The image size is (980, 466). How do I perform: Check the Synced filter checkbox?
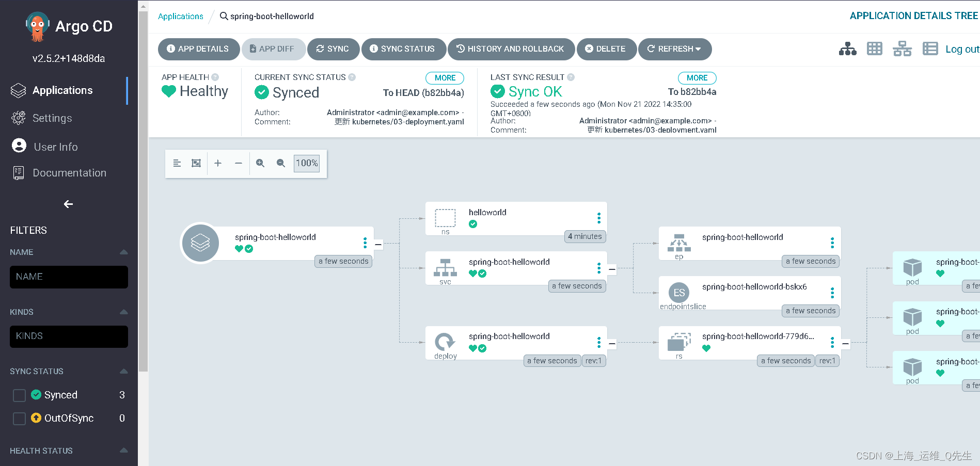click(x=19, y=395)
